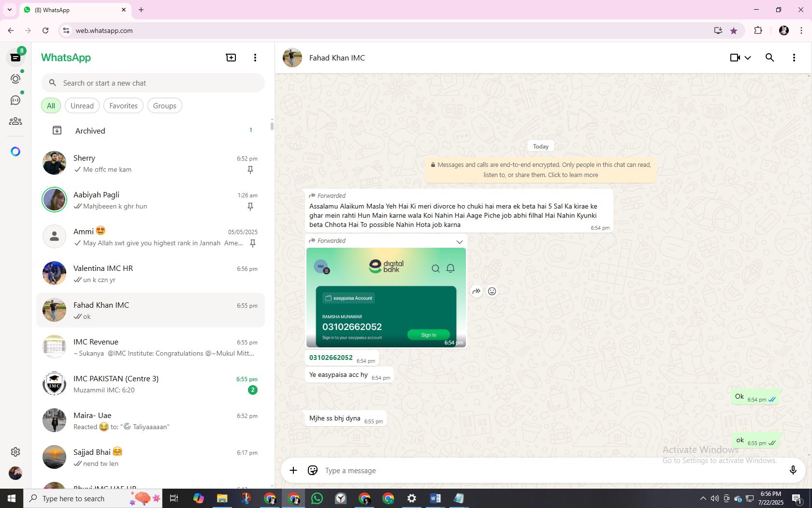Click Fahad Khan IMC profile photo in header
This screenshot has height=508, width=812.
tap(292, 58)
